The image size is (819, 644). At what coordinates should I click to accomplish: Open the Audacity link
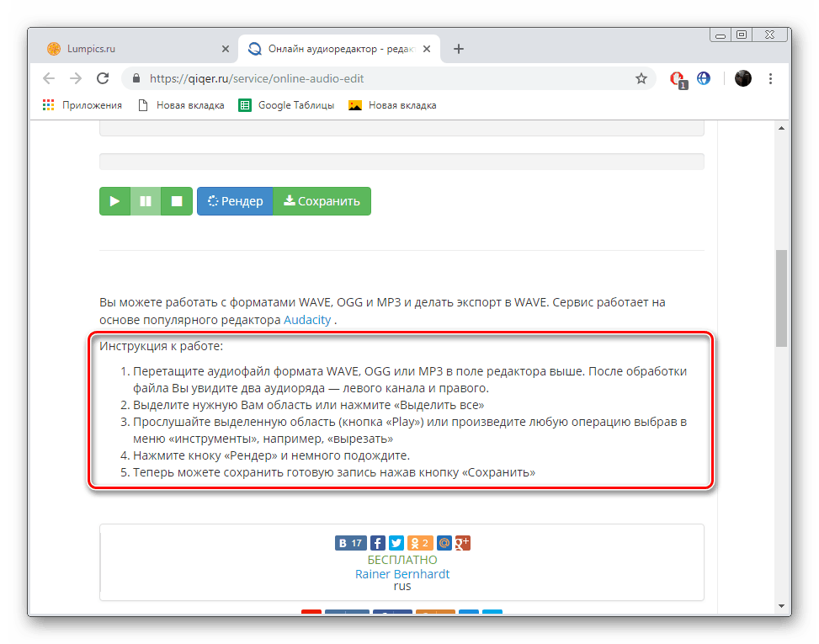[306, 319]
